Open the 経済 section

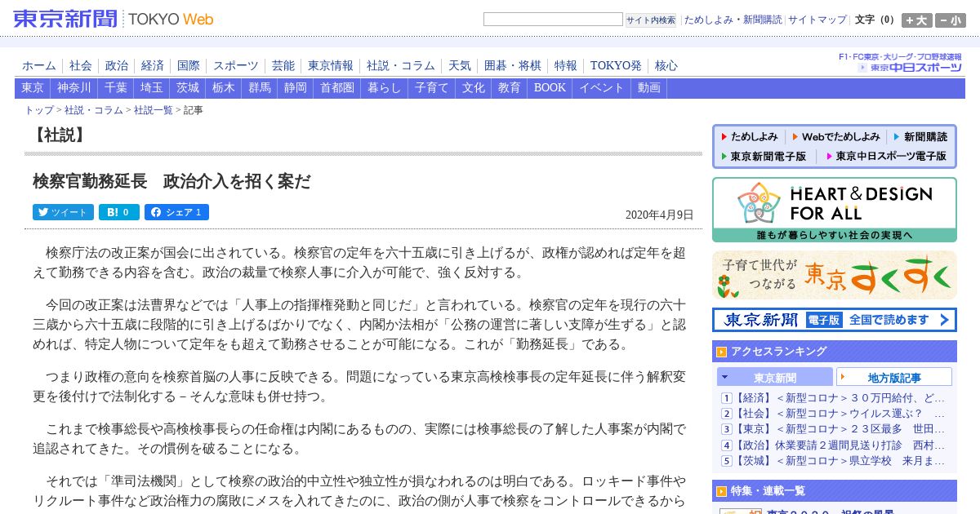pos(153,66)
